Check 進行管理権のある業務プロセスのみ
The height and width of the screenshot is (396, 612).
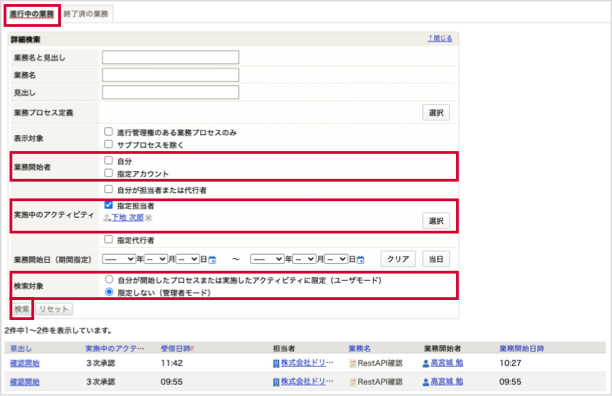[x=109, y=132]
